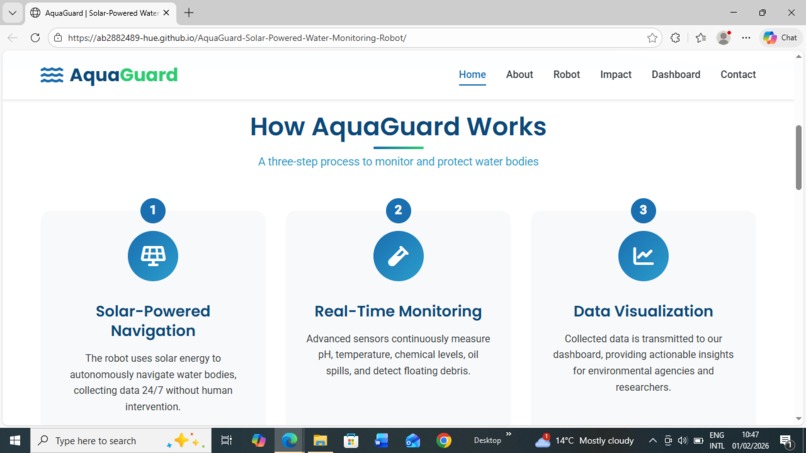Go to the Home nav link
This screenshot has height=453, width=806.
tap(472, 75)
